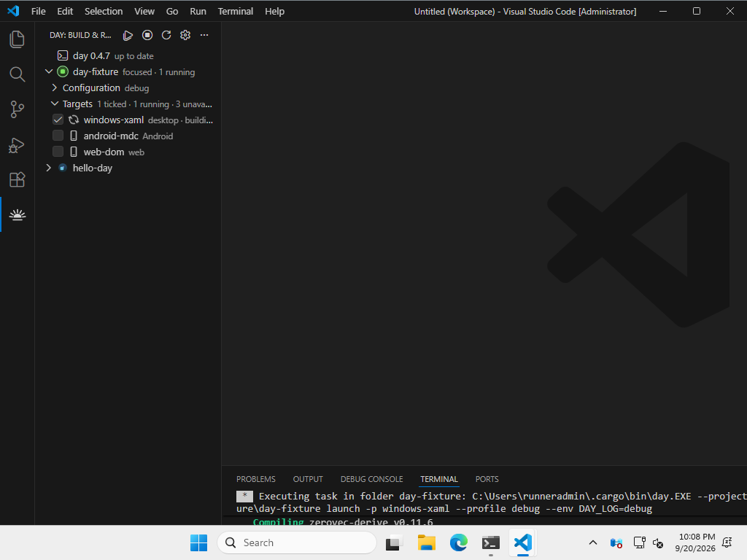Open the terminal app on taskbar
Image resolution: width=747 pixels, height=560 pixels.
(491, 542)
